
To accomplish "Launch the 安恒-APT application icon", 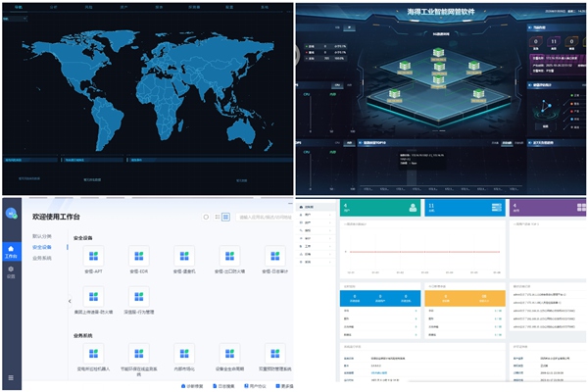I will point(94,255).
